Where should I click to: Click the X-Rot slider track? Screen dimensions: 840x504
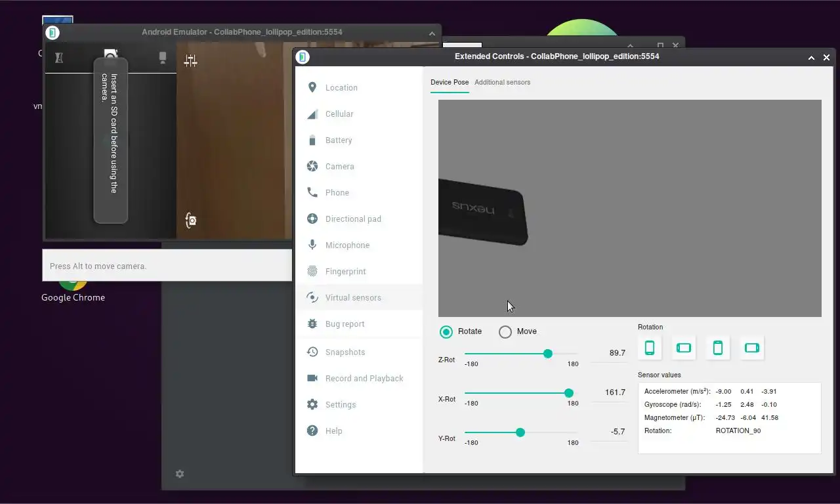pos(521,393)
